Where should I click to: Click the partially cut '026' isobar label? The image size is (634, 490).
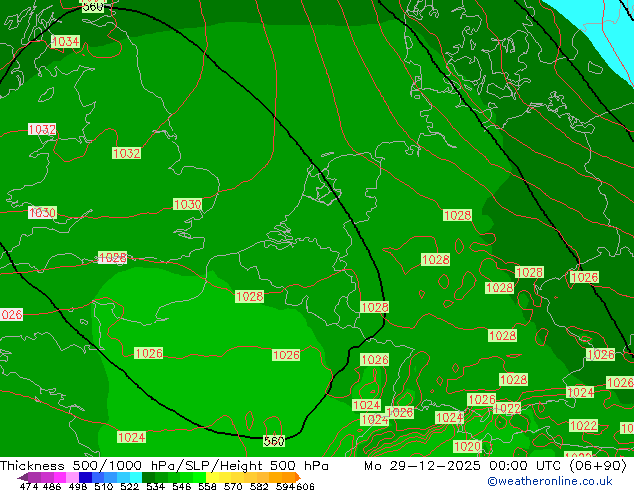pos(11,315)
